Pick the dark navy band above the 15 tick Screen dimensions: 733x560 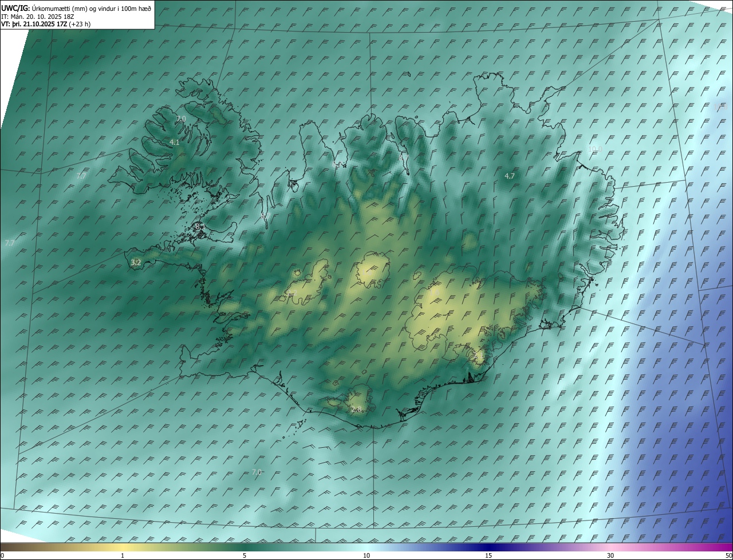(488, 547)
